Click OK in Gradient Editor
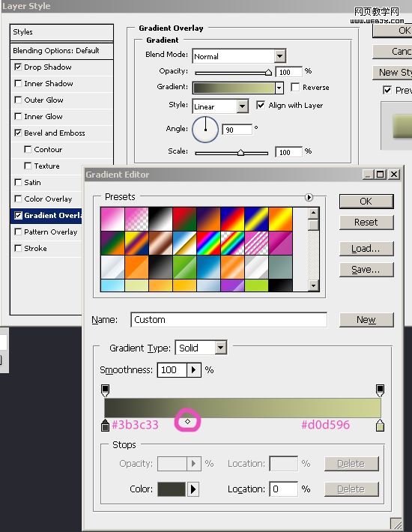 click(366, 202)
